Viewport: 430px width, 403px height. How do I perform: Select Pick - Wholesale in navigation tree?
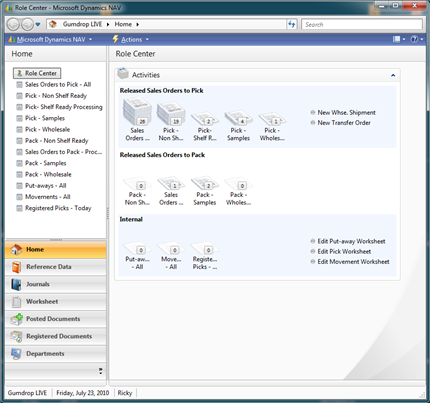point(48,130)
